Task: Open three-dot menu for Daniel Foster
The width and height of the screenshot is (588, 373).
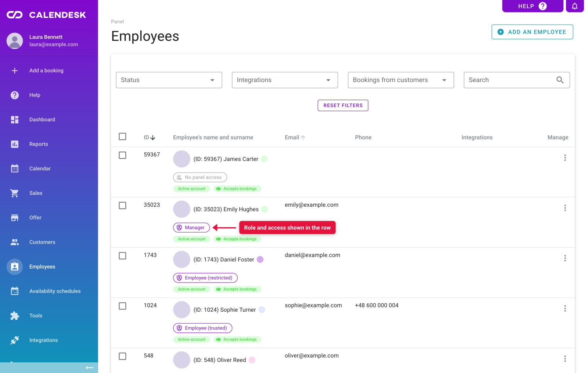Action: click(565, 258)
